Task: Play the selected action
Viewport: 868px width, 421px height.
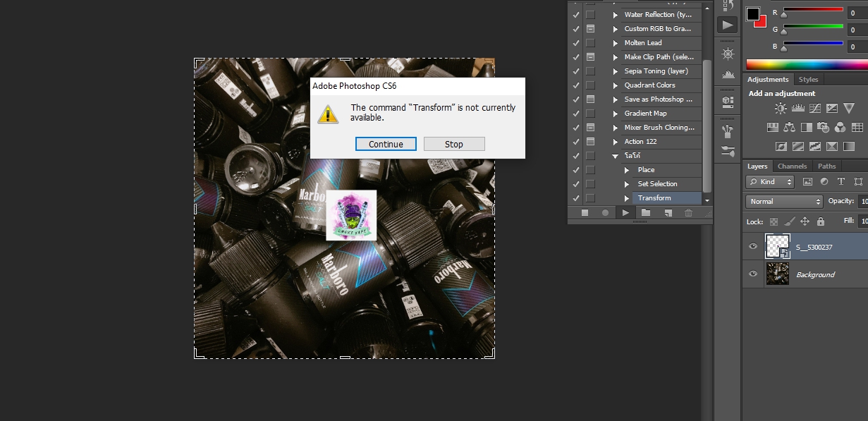Action: (625, 213)
